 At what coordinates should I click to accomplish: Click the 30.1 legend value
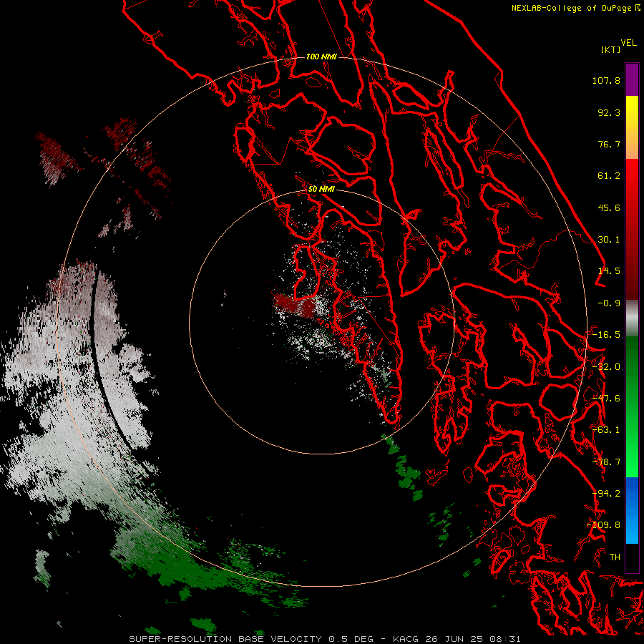[x=609, y=240]
